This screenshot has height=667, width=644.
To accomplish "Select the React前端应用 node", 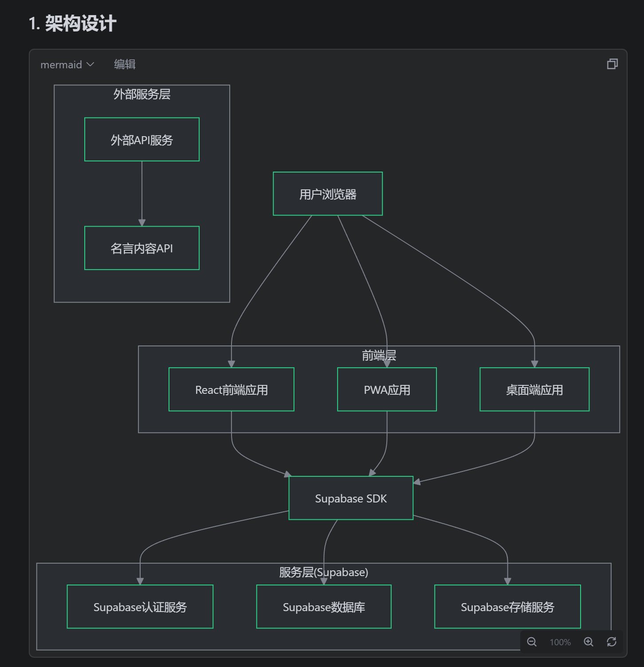I will pos(232,389).
